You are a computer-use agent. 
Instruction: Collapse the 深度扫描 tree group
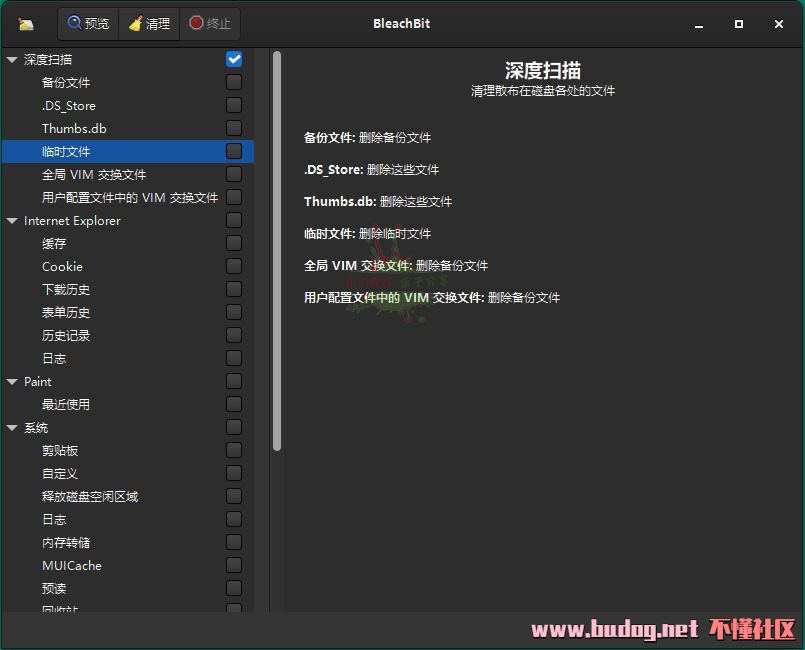(12, 60)
